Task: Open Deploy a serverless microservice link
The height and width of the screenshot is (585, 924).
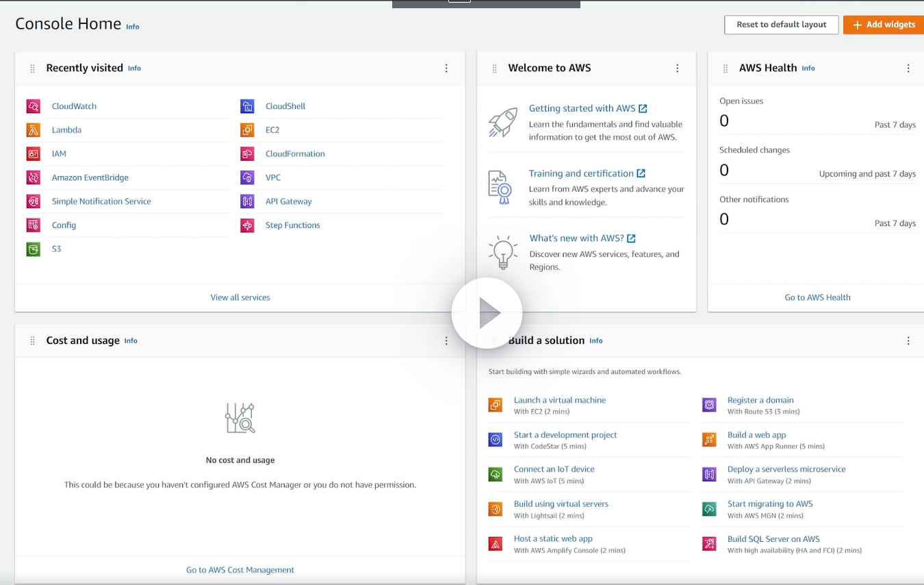Action: [x=786, y=469]
